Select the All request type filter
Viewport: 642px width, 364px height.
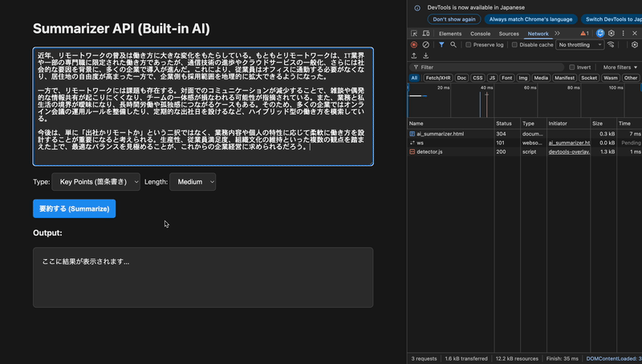tap(414, 78)
